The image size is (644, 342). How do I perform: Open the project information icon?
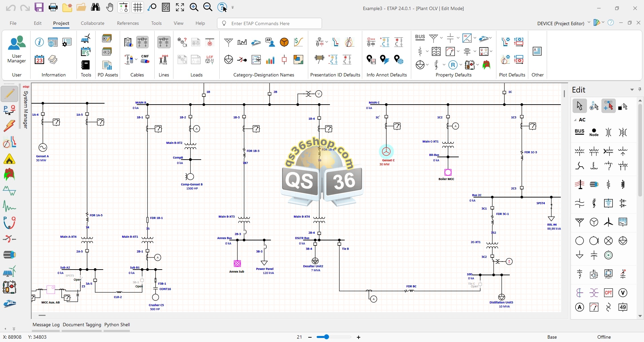[x=39, y=42]
